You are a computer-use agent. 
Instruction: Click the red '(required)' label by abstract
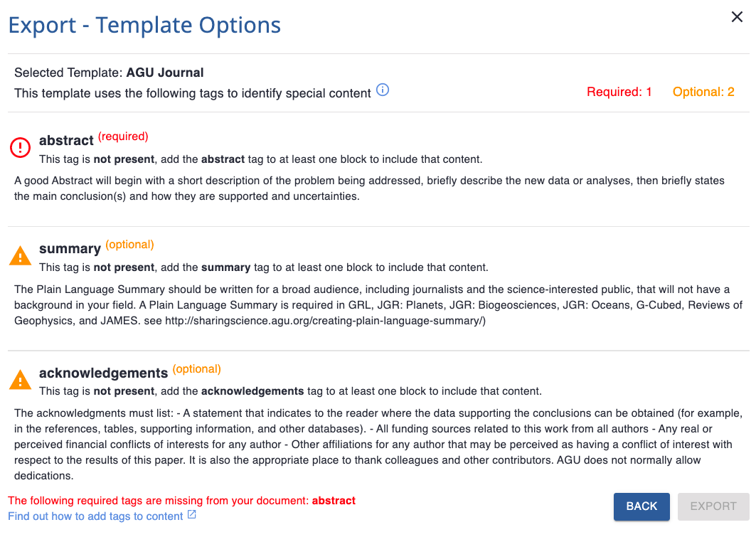coord(123,136)
